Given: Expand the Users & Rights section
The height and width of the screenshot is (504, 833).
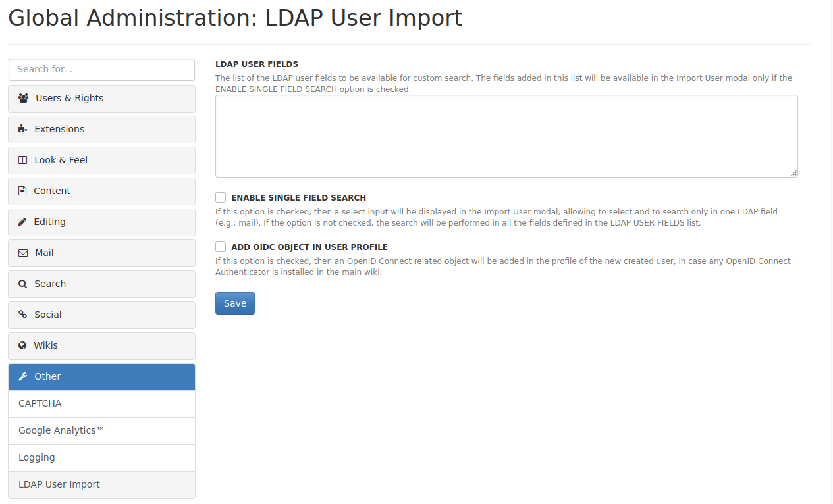Looking at the screenshot, I should [102, 98].
